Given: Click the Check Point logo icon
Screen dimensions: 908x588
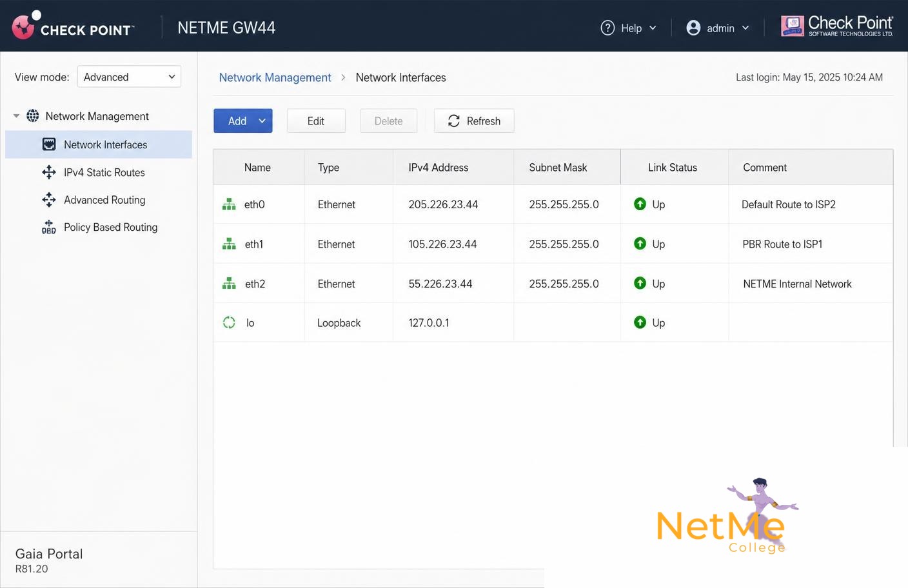Looking at the screenshot, I should pos(25,25).
